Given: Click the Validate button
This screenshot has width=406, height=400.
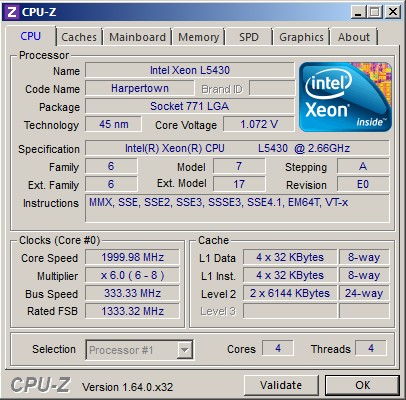Looking at the screenshot, I should coord(281,385).
